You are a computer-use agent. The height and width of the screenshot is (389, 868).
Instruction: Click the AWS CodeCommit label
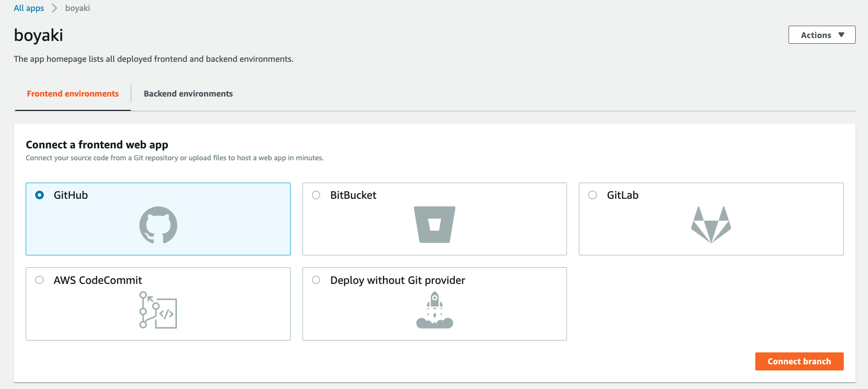click(x=98, y=280)
